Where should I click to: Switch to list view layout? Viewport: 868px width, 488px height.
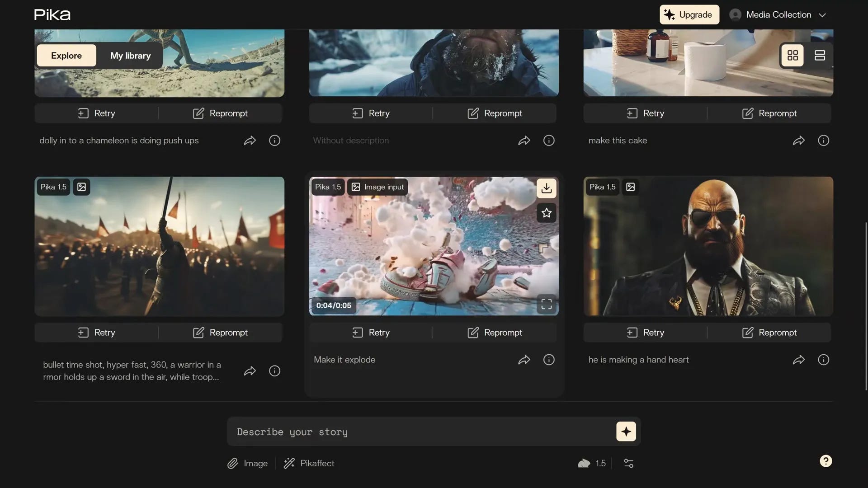click(x=820, y=55)
